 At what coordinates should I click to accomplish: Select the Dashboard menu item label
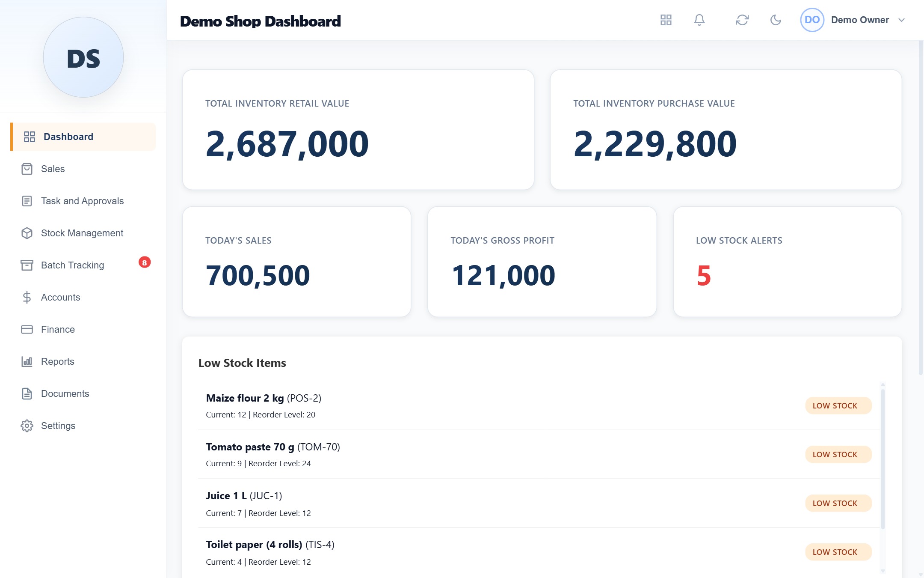[x=68, y=137]
